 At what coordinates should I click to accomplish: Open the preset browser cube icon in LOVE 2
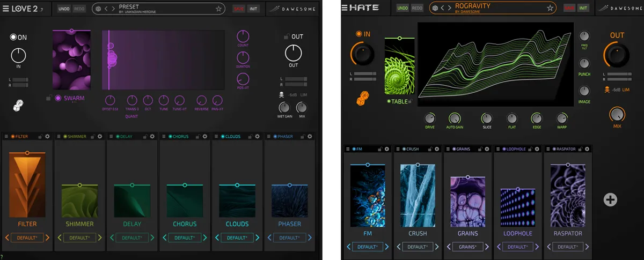pyautogui.click(x=97, y=9)
